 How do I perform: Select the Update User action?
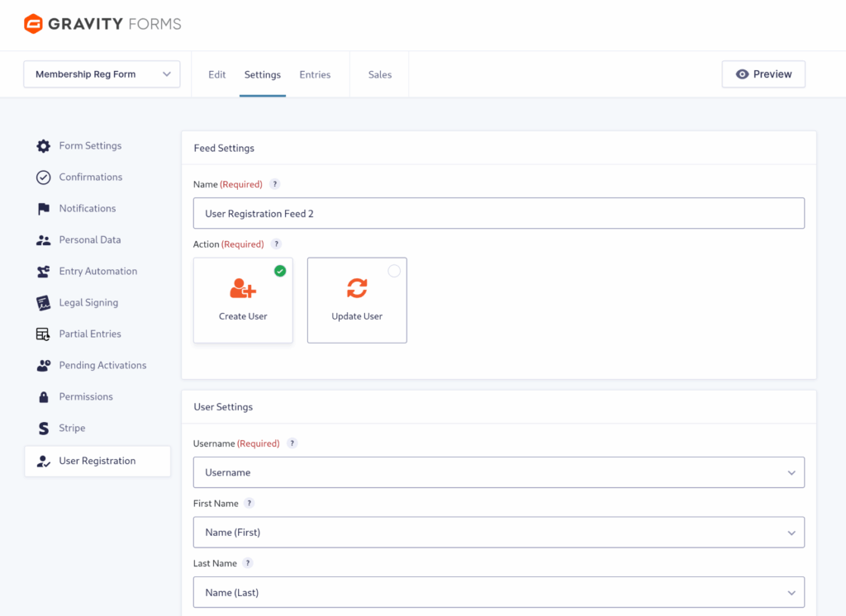click(357, 300)
